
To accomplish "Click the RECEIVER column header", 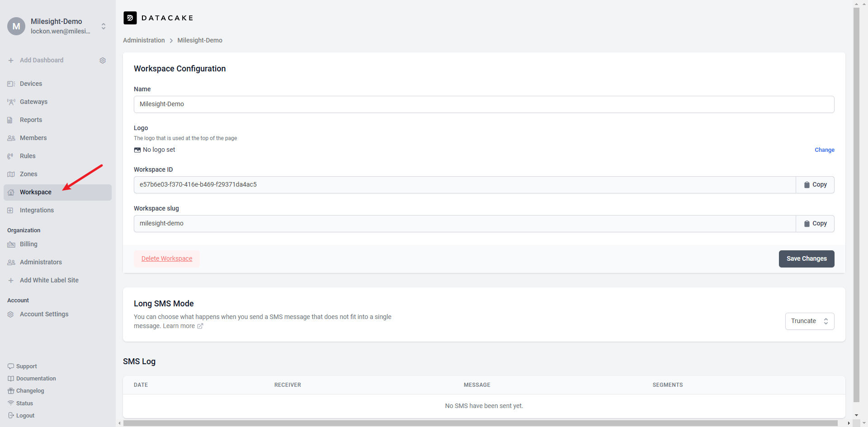I will 288,385.
